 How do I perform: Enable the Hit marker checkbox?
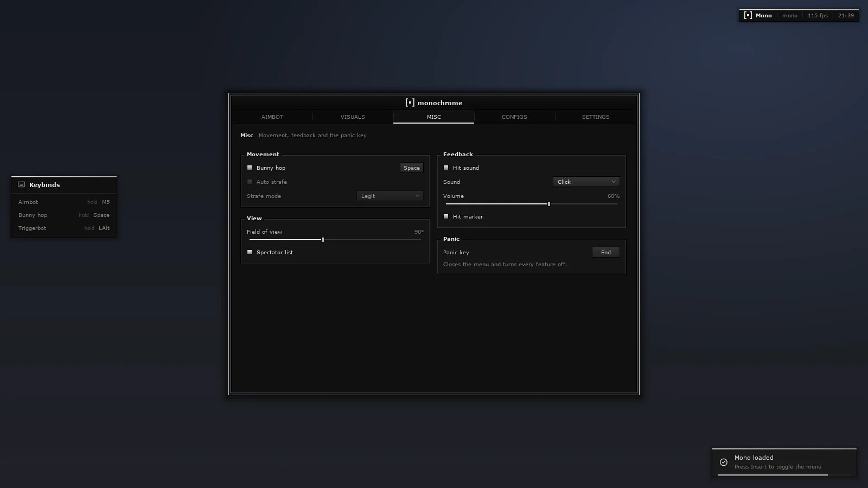446,216
